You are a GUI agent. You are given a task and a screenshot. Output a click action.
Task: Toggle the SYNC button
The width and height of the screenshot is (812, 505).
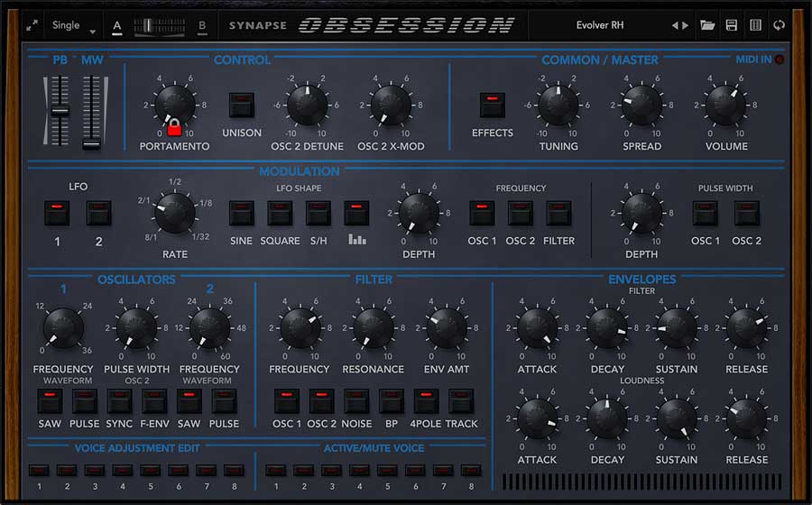pyautogui.click(x=120, y=401)
